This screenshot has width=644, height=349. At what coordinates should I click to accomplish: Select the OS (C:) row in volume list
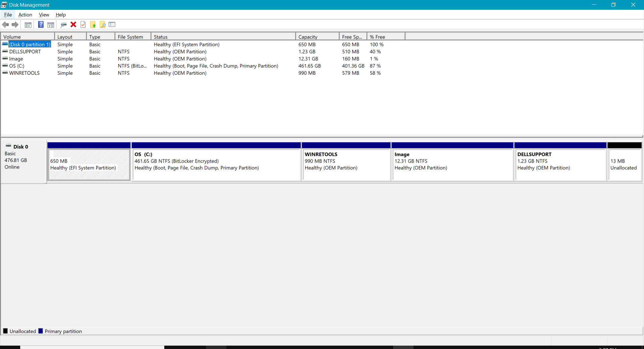click(x=17, y=66)
